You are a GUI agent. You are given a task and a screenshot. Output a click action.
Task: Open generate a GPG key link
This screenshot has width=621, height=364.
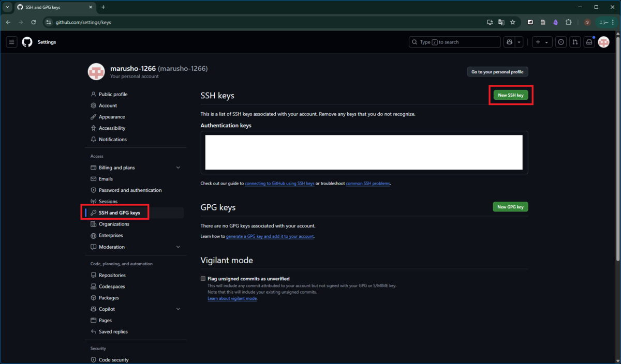coord(270,236)
